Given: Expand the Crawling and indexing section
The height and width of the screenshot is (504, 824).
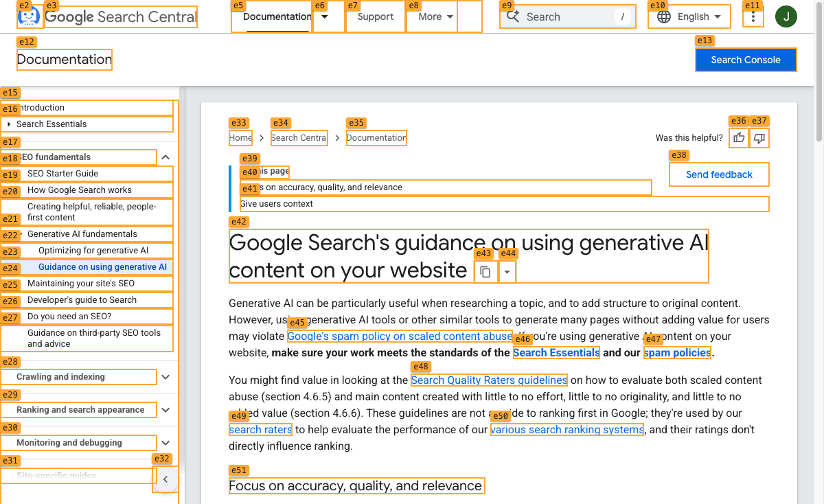Looking at the screenshot, I should point(165,377).
